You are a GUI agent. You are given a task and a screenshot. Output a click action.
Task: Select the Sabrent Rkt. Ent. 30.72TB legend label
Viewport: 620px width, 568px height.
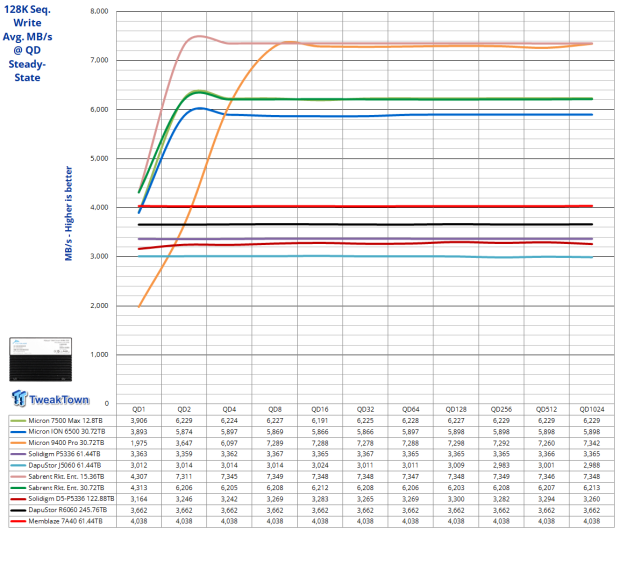click(66, 488)
